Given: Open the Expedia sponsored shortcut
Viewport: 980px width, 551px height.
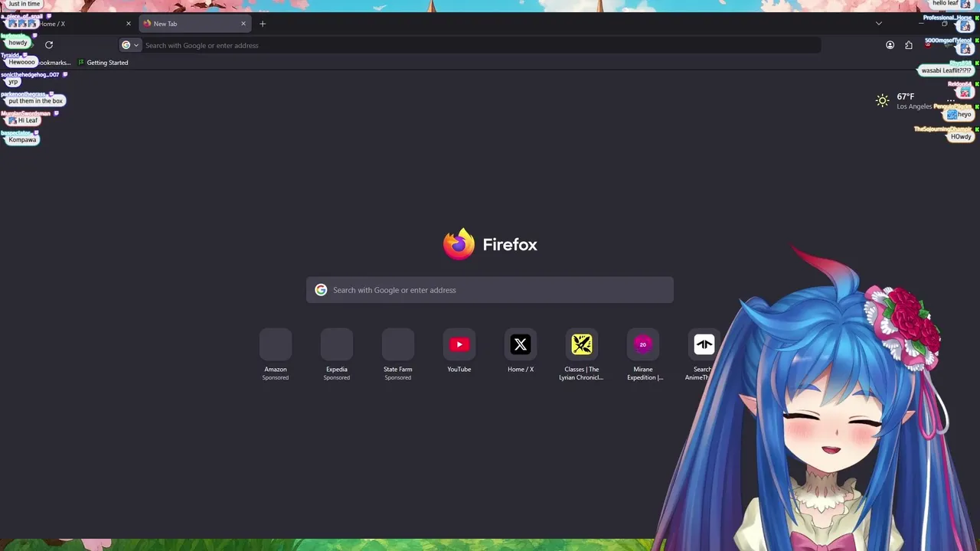Looking at the screenshot, I should [x=337, y=344].
